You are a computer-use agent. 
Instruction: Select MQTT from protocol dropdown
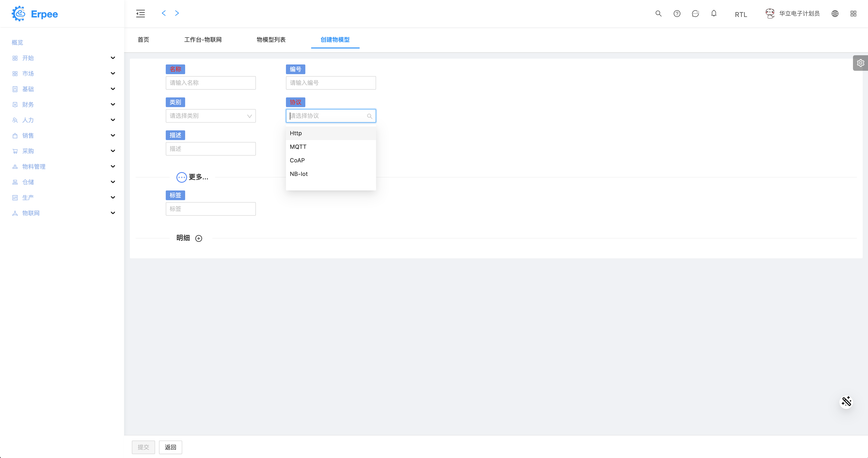[x=298, y=147]
